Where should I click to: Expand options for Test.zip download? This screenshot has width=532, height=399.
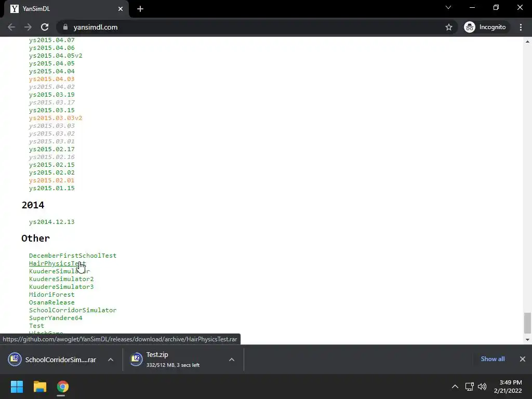click(x=232, y=360)
